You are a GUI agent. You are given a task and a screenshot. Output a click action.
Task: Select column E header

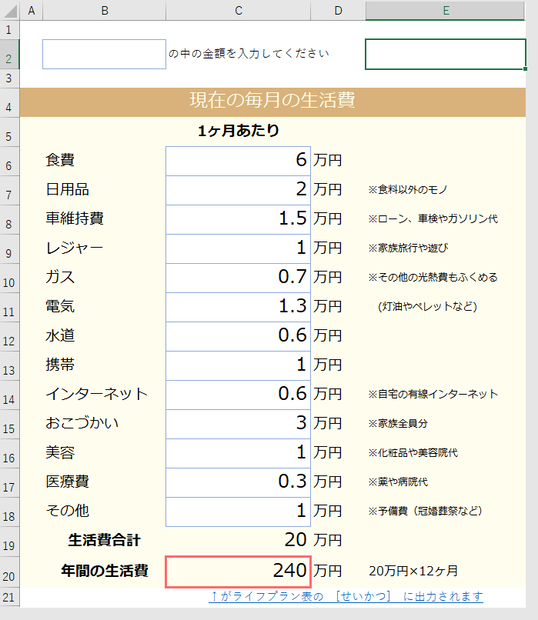click(445, 11)
